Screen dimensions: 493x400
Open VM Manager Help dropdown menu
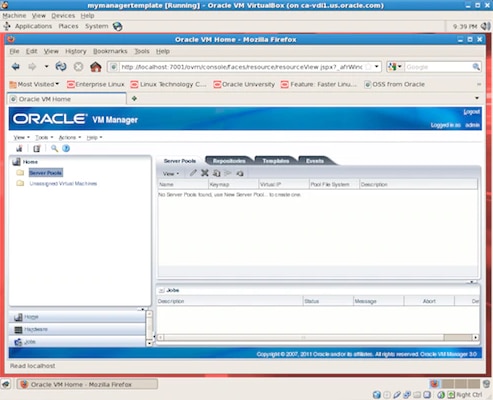[94, 137]
